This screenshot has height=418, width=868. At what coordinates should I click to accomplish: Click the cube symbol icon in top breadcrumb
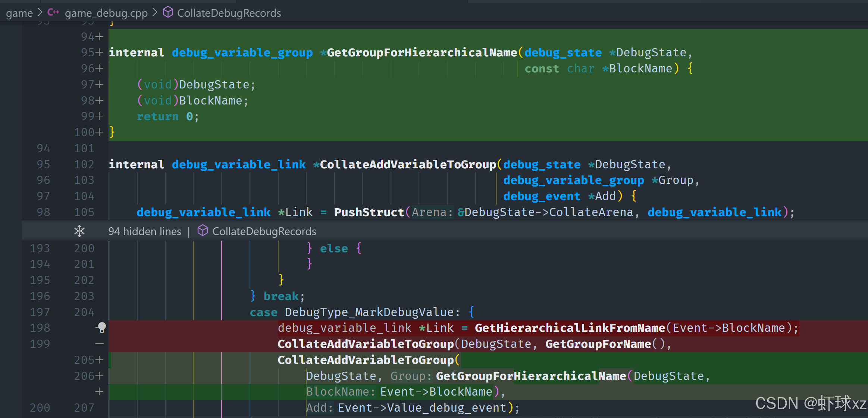pos(168,12)
